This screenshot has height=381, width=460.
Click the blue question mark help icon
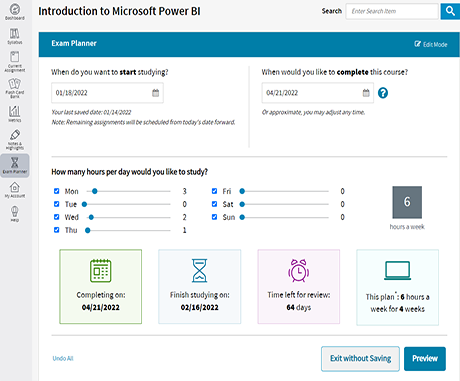click(383, 93)
